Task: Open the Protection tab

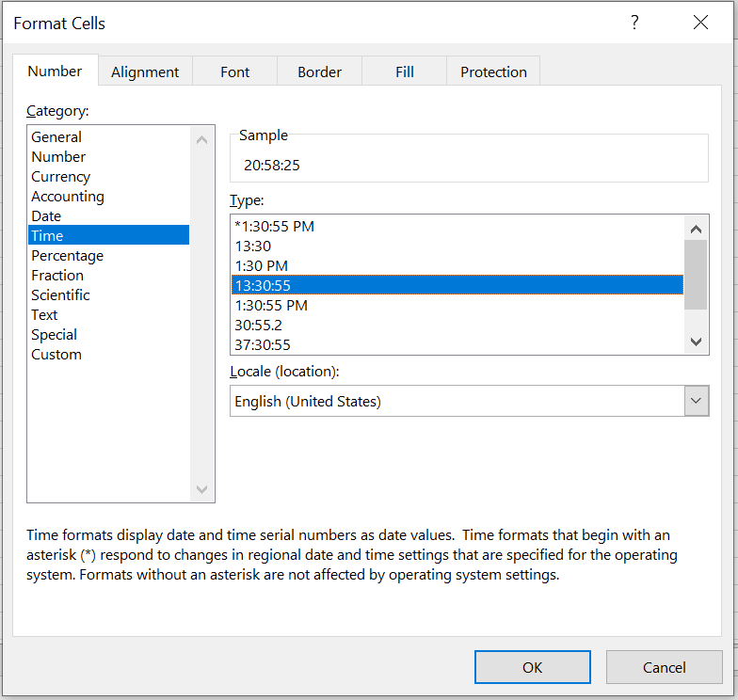Action: (x=493, y=72)
